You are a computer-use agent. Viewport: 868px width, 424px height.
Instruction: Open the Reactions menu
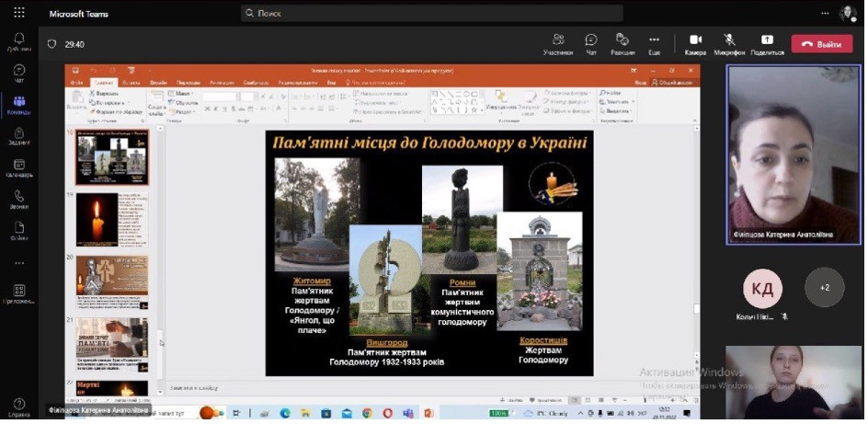tap(622, 41)
